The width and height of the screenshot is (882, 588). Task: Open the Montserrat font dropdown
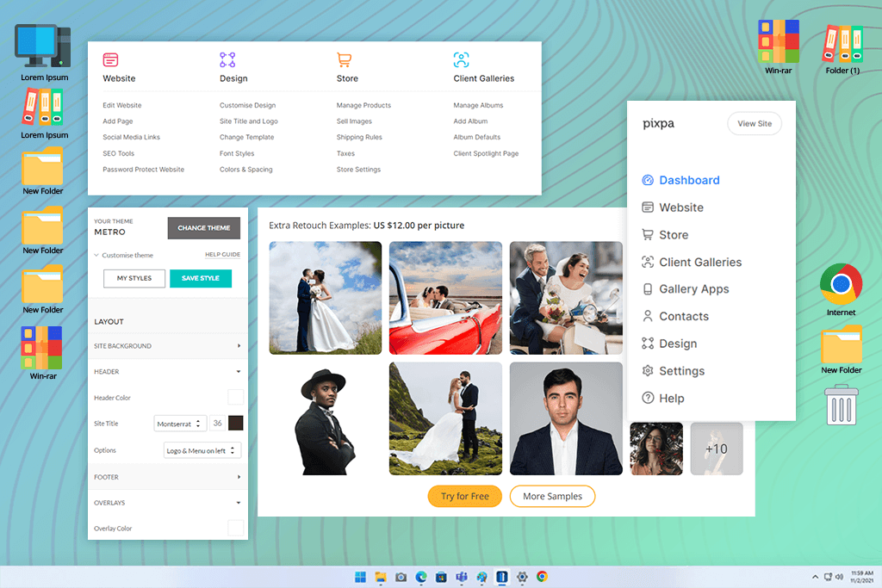point(180,424)
